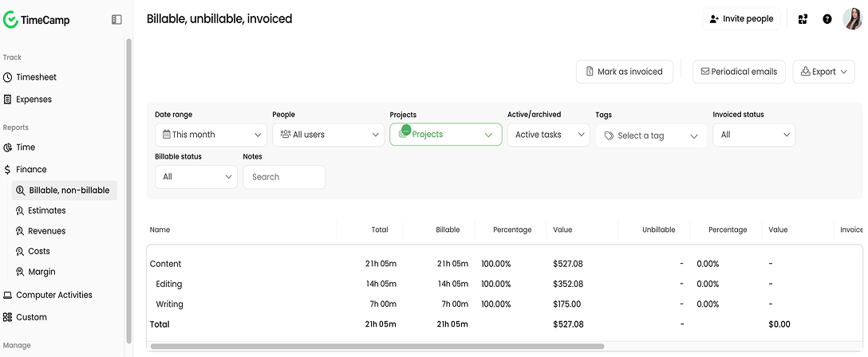Open the People All users dropdown

(x=328, y=135)
